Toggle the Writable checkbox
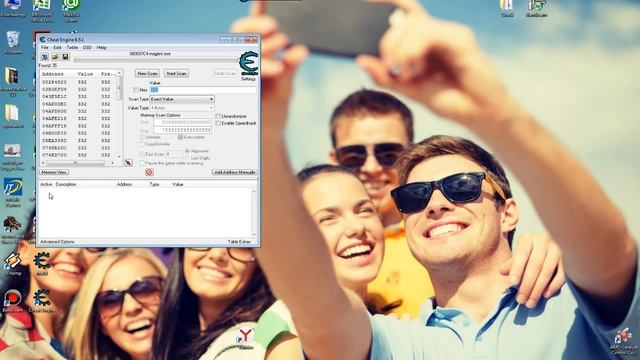The width and height of the screenshot is (640, 360). tap(142, 138)
